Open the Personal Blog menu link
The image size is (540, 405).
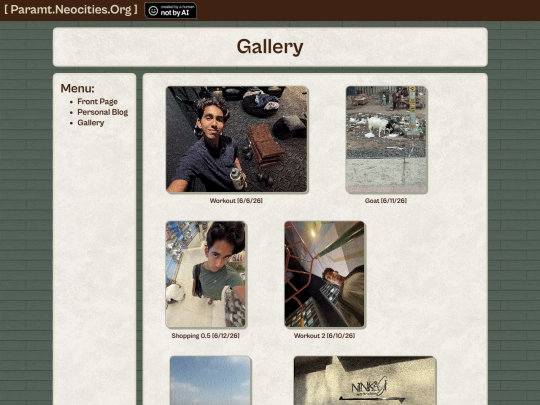point(103,112)
